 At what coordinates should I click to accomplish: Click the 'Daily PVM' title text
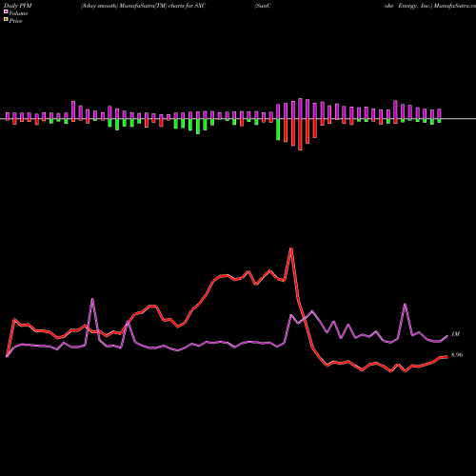pyautogui.click(x=18, y=6)
